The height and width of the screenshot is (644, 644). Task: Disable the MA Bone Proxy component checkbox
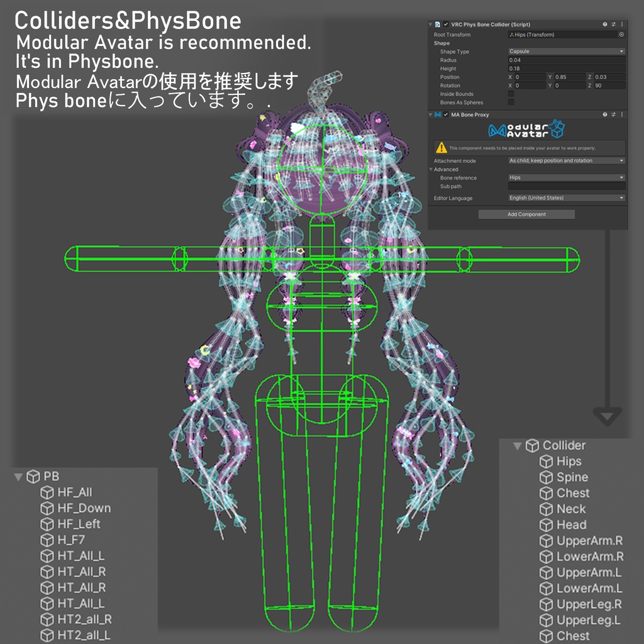(x=446, y=114)
